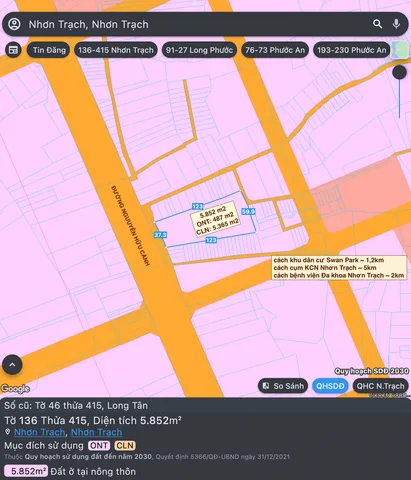411x480 pixels.
Task: Expand the info panel with up chevron
Action: 12,365
